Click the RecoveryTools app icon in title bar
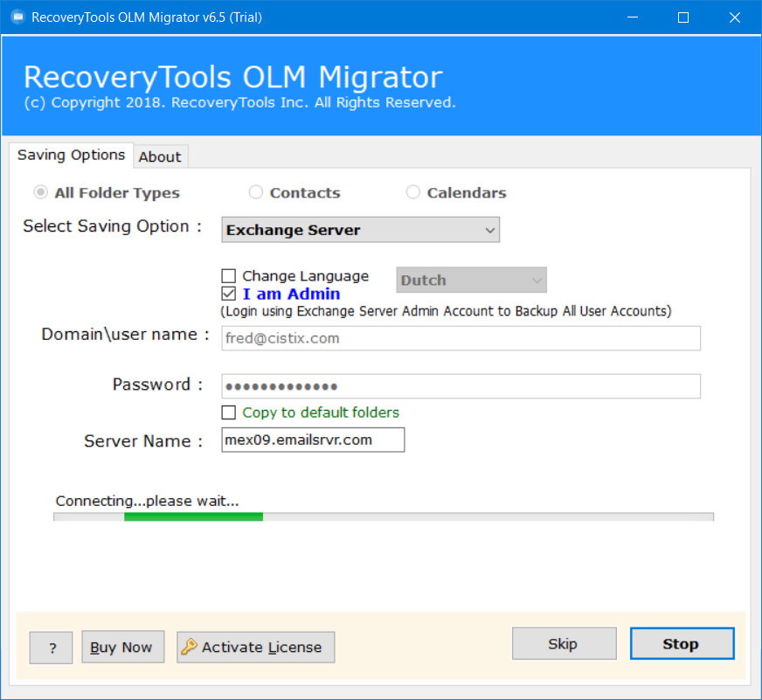Viewport: 762px width, 700px height. pyautogui.click(x=18, y=17)
